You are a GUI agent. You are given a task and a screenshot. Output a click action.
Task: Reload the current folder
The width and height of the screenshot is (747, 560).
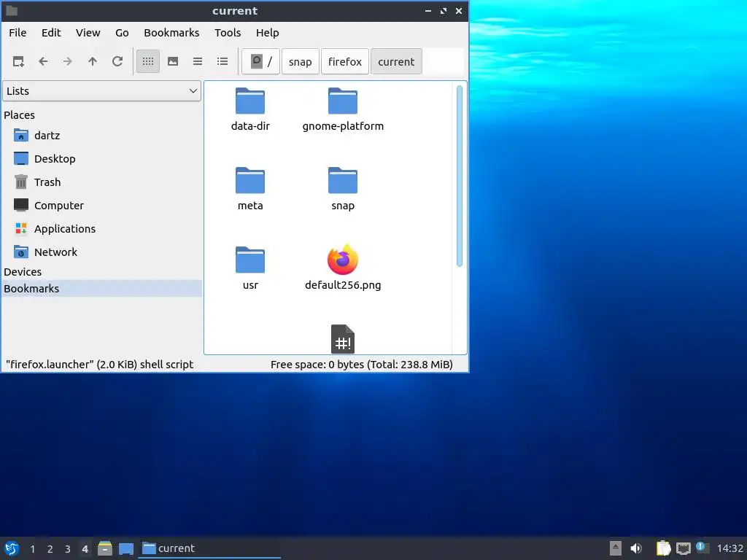pyautogui.click(x=117, y=61)
